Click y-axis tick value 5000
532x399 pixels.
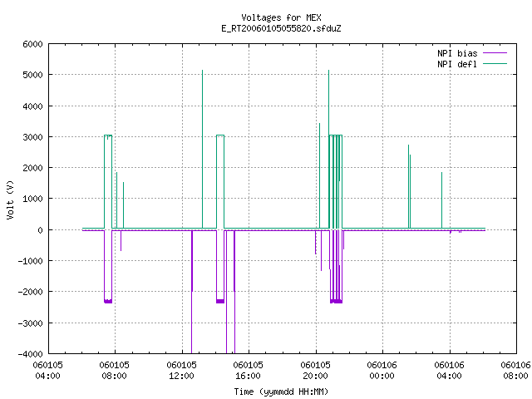tap(32, 75)
